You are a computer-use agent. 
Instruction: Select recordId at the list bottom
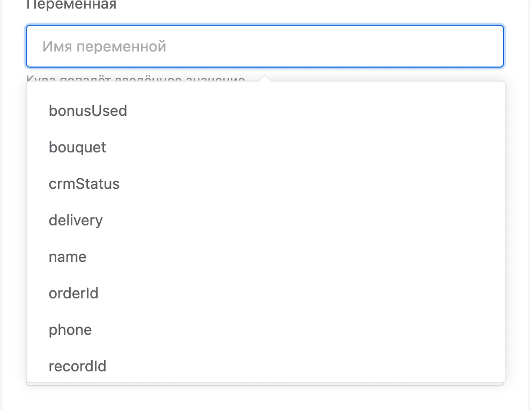point(265,366)
